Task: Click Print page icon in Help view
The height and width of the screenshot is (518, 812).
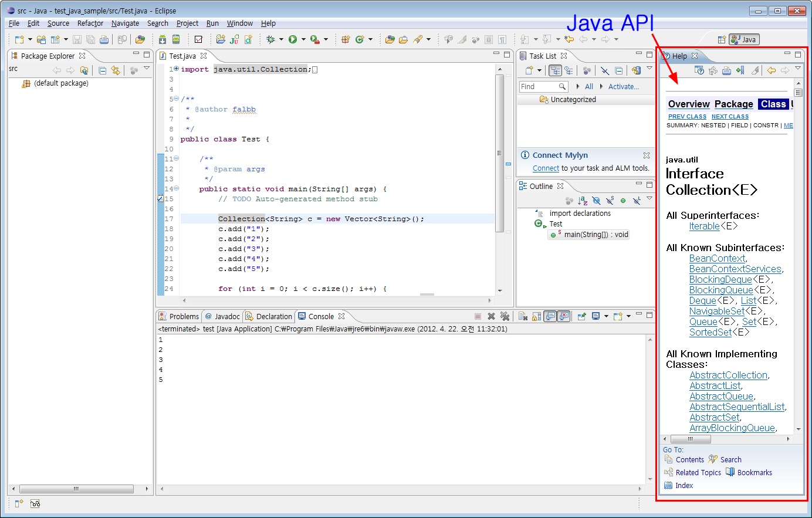Action: pos(726,70)
